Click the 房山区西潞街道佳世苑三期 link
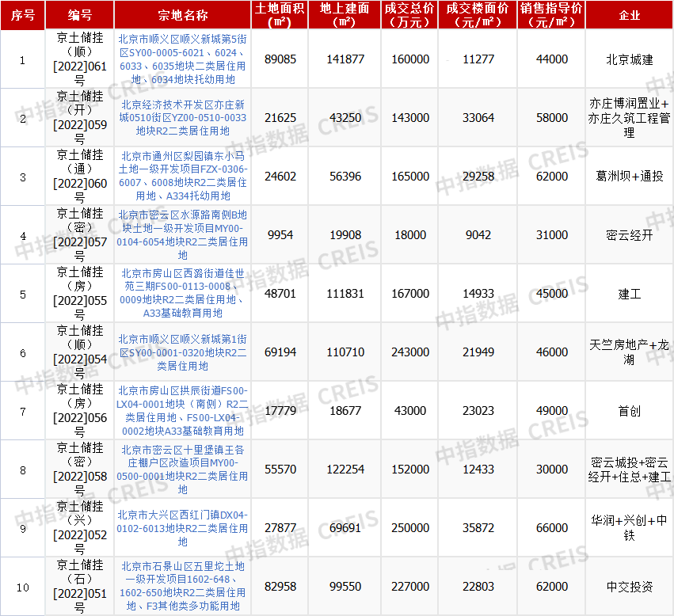This screenshot has width=674, height=616. [x=182, y=294]
